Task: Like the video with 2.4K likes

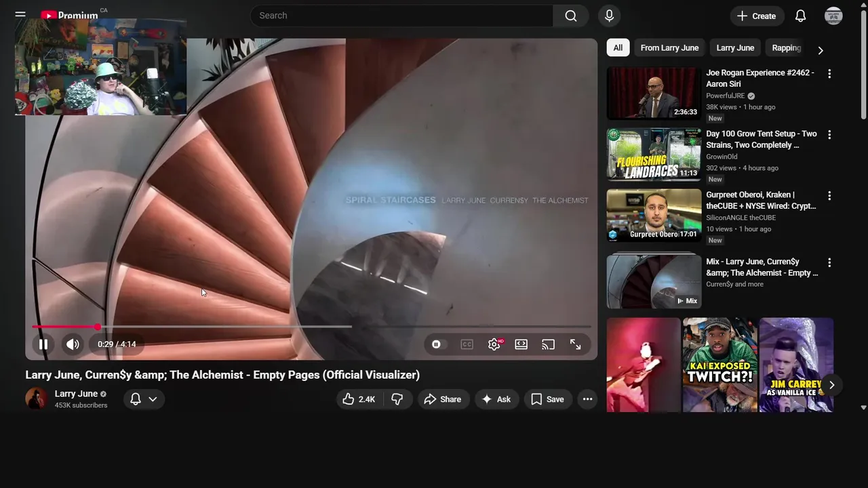Action: point(359,399)
